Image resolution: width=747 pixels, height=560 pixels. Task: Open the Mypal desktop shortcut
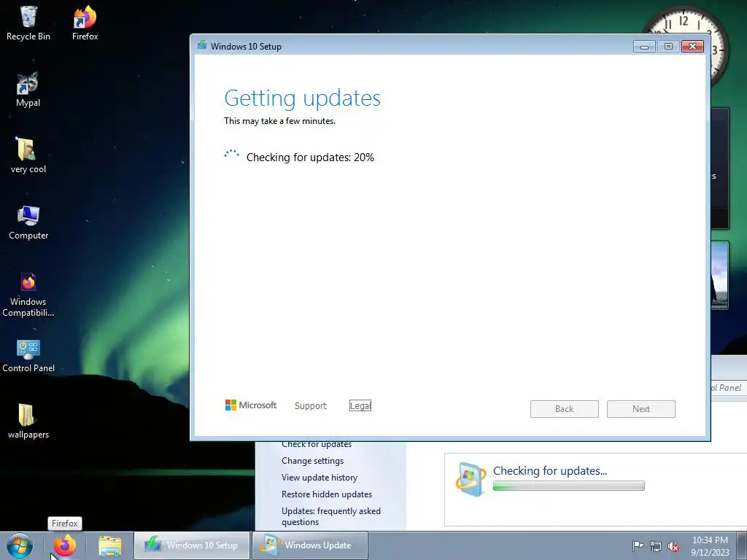(28, 90)
